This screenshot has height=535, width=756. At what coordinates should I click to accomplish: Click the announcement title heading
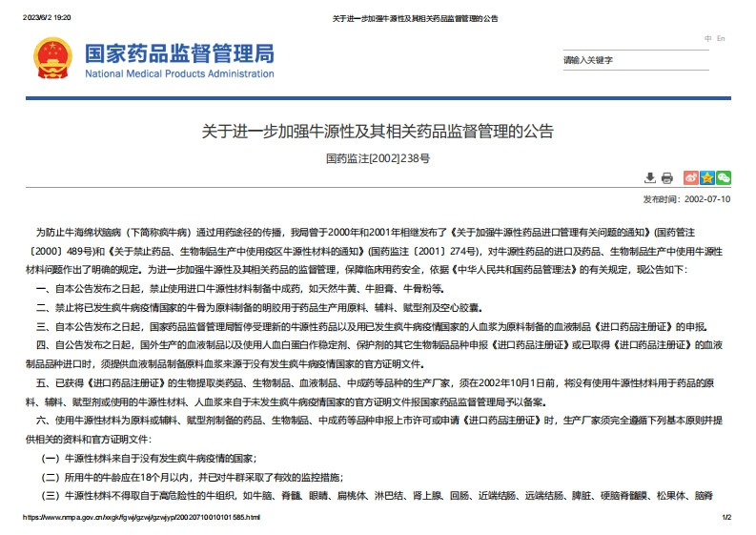[378, 131]
